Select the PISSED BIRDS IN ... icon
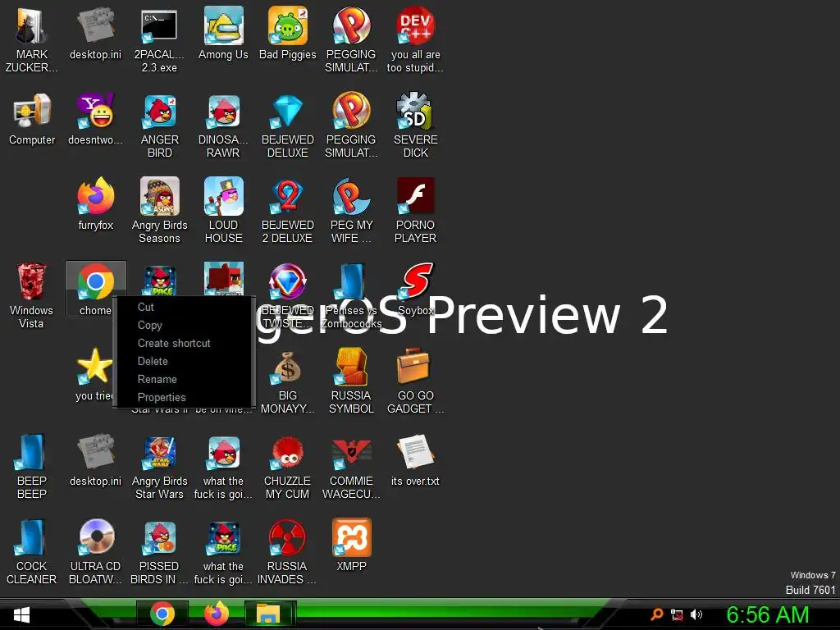The image size is (840, 630). (160, 552)
